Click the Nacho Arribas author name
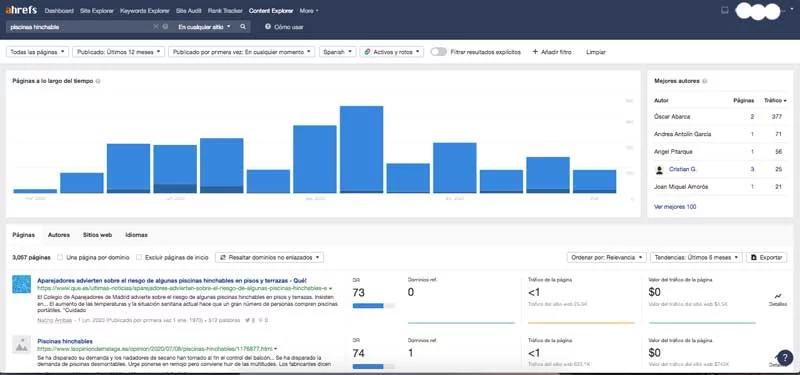Image resolution: width=800 pixels, height=375 pixels. point(55,320)
